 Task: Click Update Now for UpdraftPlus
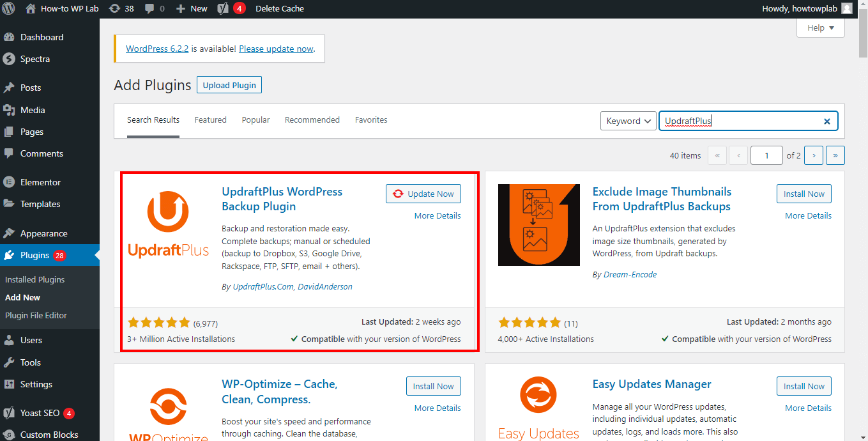point(423,194)
